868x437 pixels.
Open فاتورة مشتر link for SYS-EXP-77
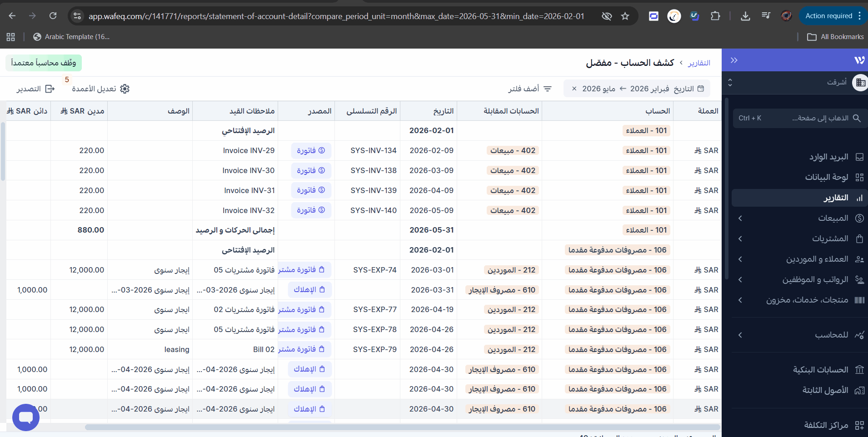click(304, 310)
